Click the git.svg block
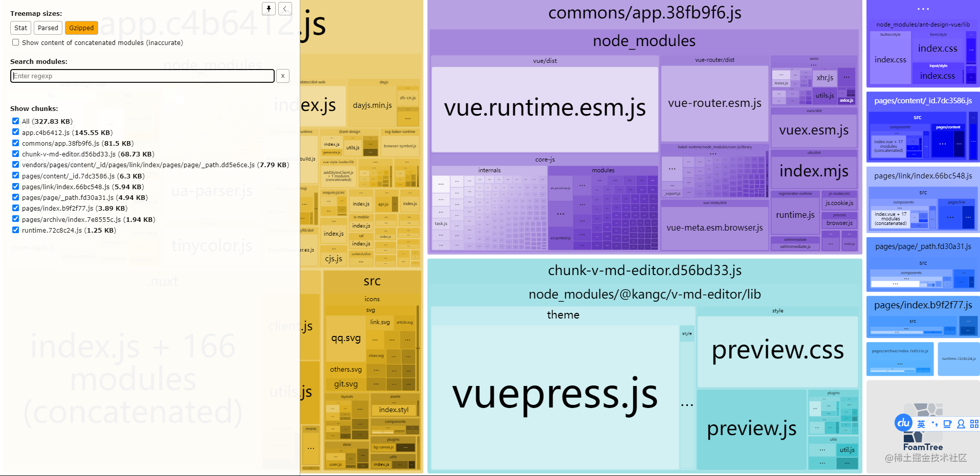The height and width of the screenshot is (476, 980). tap(346, 384)
